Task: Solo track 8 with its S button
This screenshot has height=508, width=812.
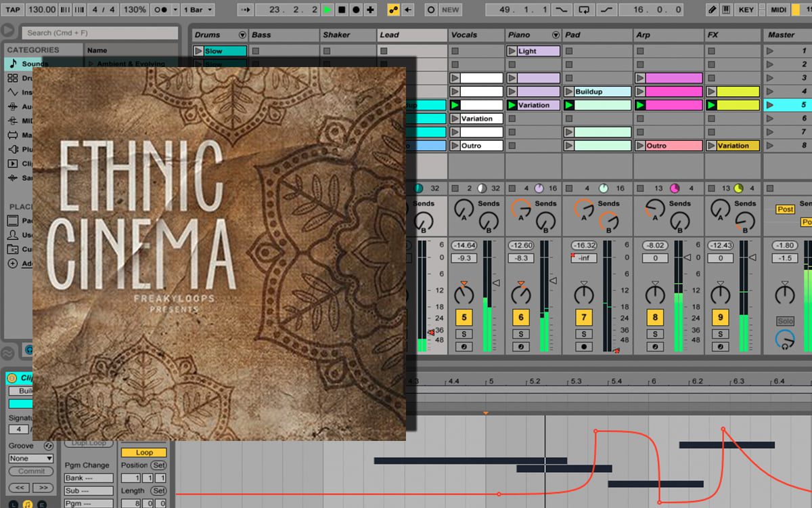Action: coord(654,334)
